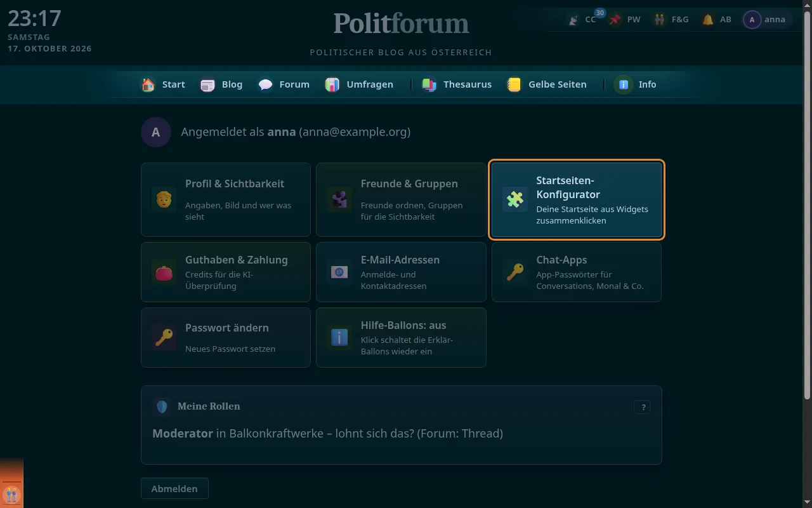Open Blog from the navigation bar

pos(221,84)
